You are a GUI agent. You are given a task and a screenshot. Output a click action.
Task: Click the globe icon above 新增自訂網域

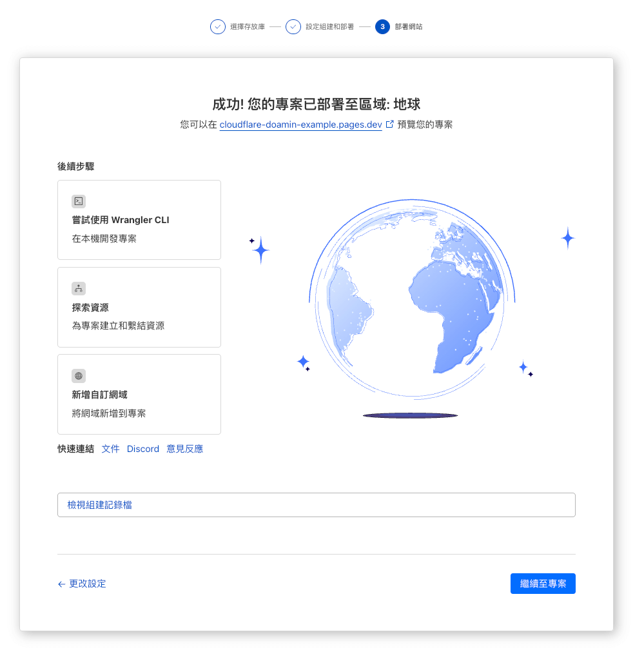79,375
